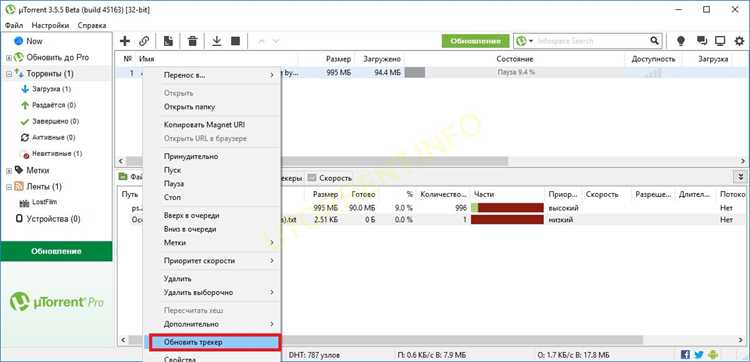The width and height of the screenshot is (750, 362).
Task: Add torrent from URL link icon
Action: pos(144,41)
